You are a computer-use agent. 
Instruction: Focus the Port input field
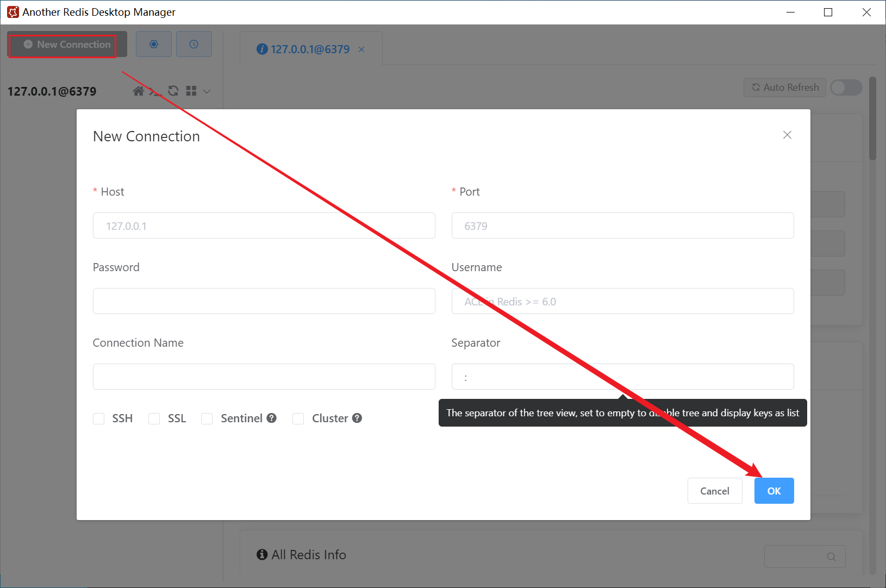click(623, 226)
